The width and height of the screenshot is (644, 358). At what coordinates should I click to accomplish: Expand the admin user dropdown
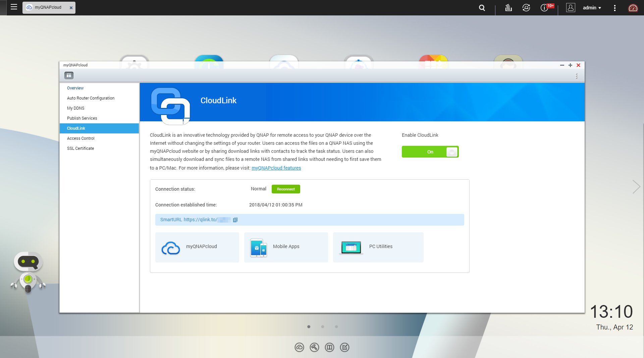592,8
